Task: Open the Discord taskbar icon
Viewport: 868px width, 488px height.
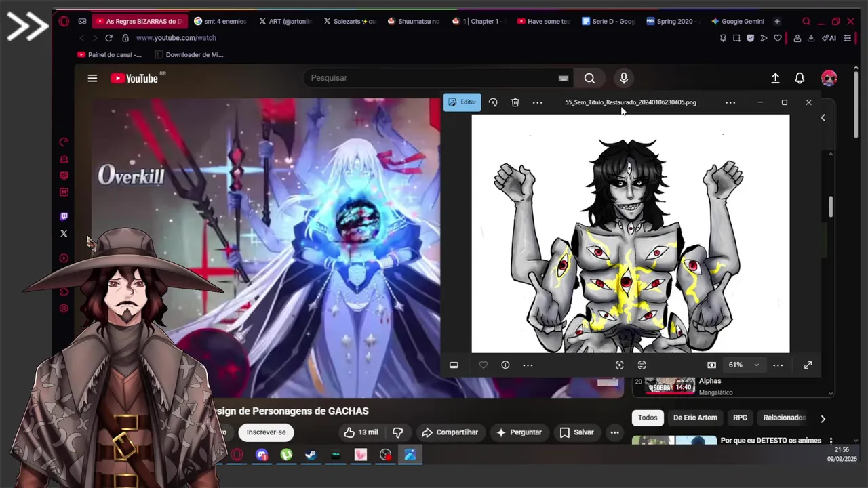Action: 262,455
